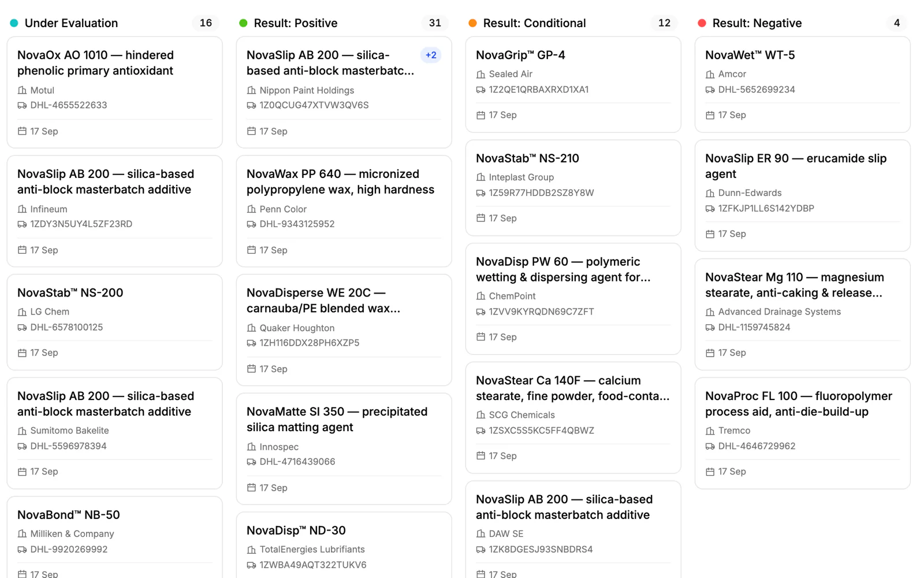The width and height of the screenshot is (924, 578).
Task: Click the calendar icon on the NovaProc FL 100 card
Action: click(710, 472)
